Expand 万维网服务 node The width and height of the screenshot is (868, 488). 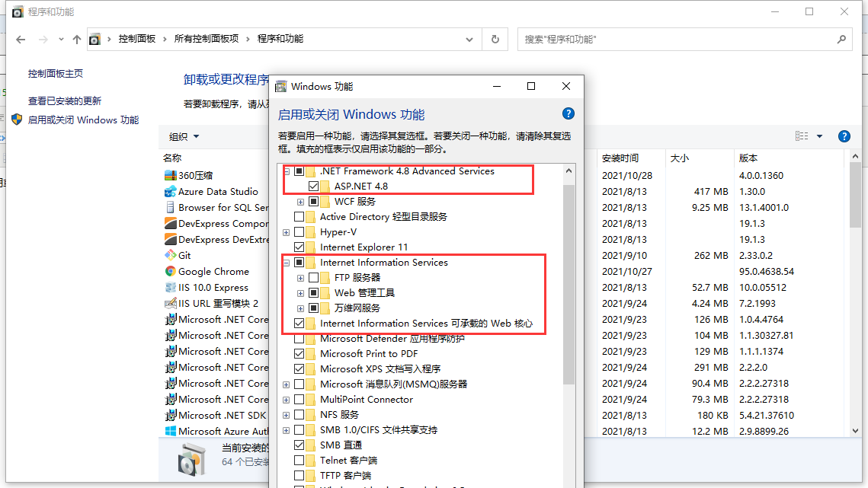(300, 308)
